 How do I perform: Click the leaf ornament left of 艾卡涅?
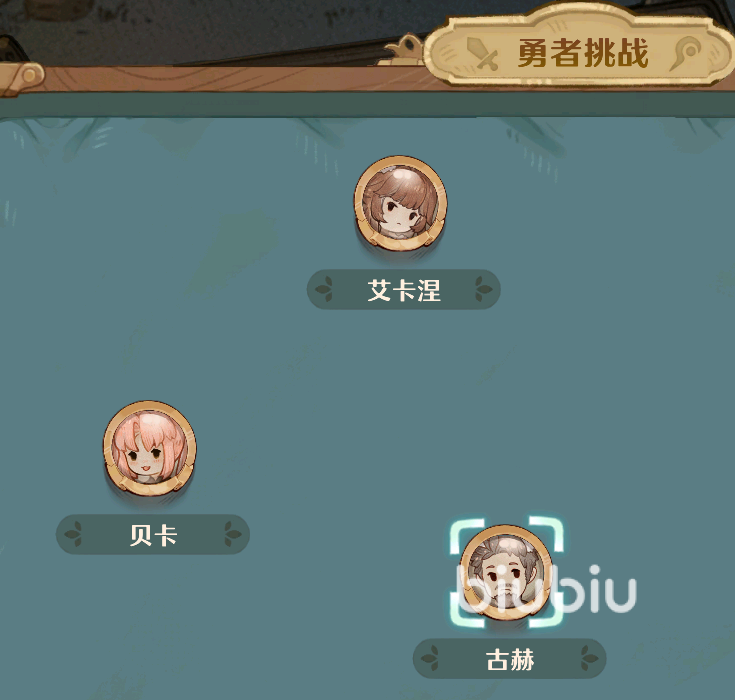click(325, 289)
